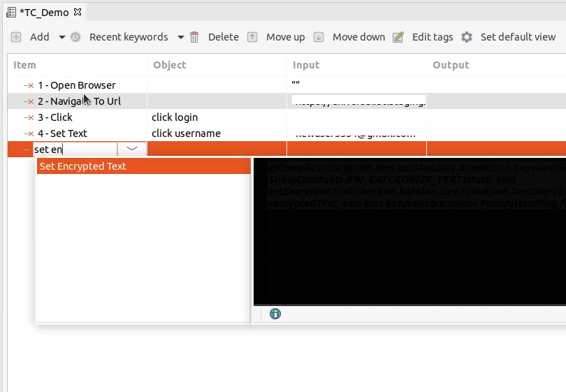Add a new test step
566x392 pixels.
click(39, 37)
